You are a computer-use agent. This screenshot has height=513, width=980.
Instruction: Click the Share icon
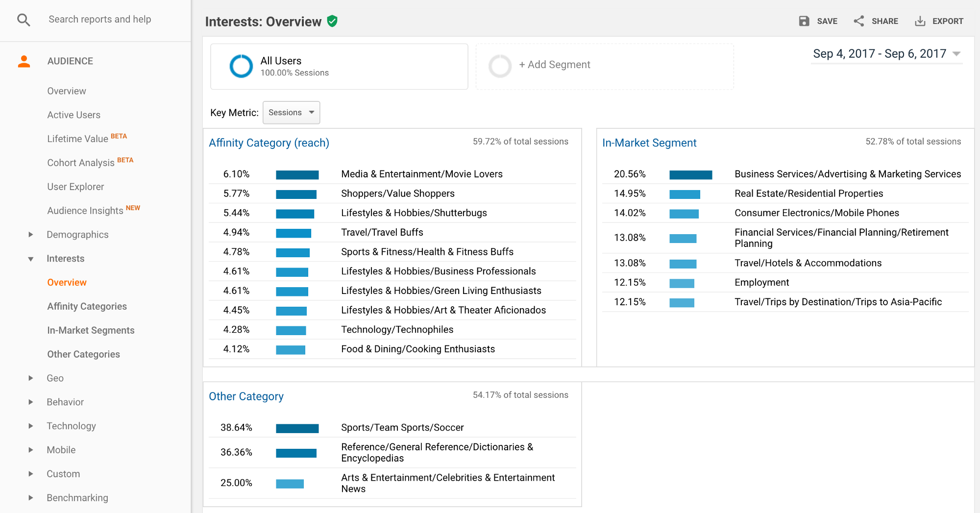click(859, 21)
